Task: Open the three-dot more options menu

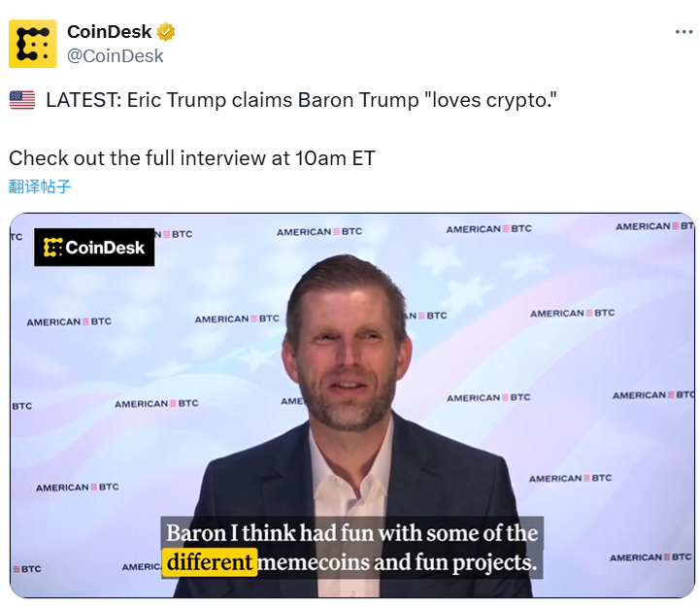Action: (x=683, y=32)
